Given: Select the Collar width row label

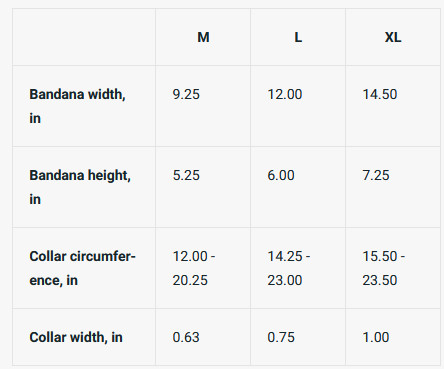Looking at the screenshot, I should [76, 337].
